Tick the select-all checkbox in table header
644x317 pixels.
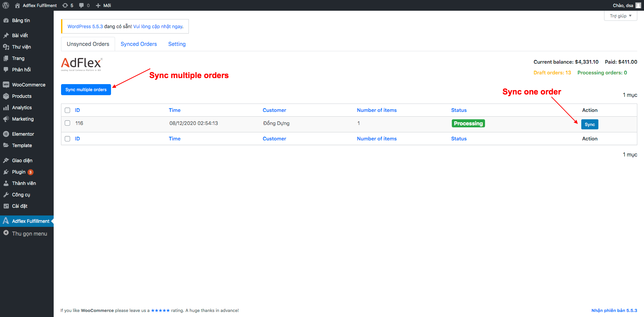click(67, 110)
